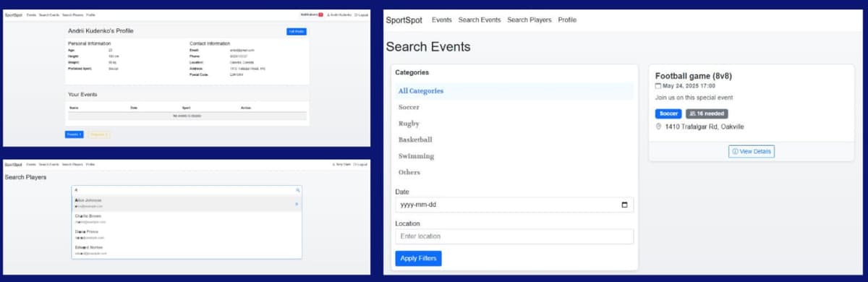Screen dimensions: 868x282
Task: Select the Others category
Action: (x=514, y=172)
